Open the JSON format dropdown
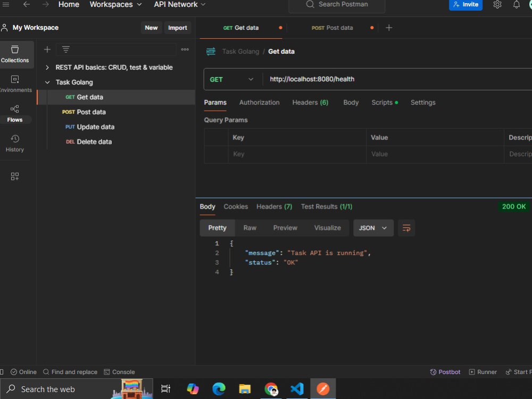This screenshot has height=399, width=532. (x=373, y=228)
